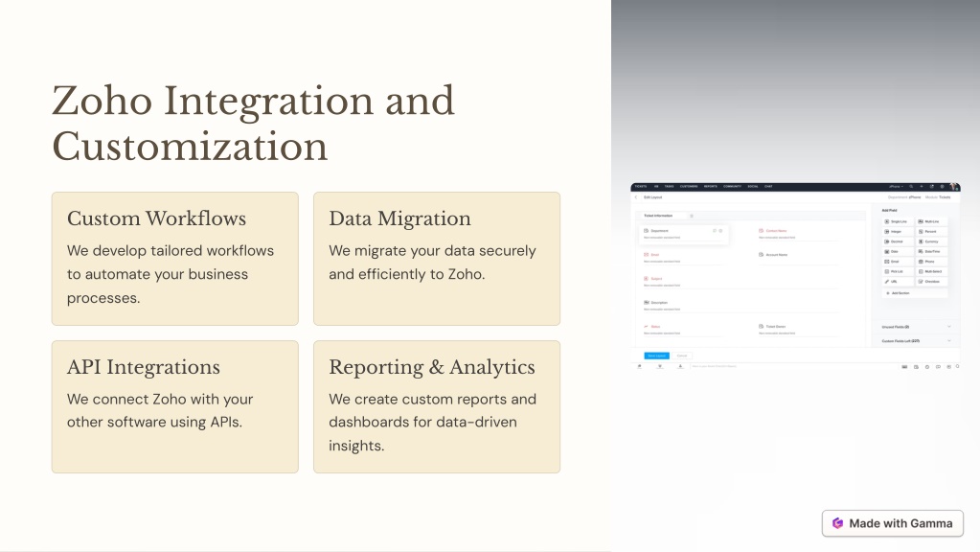Select the Department field in the layout

click(684, 233)
